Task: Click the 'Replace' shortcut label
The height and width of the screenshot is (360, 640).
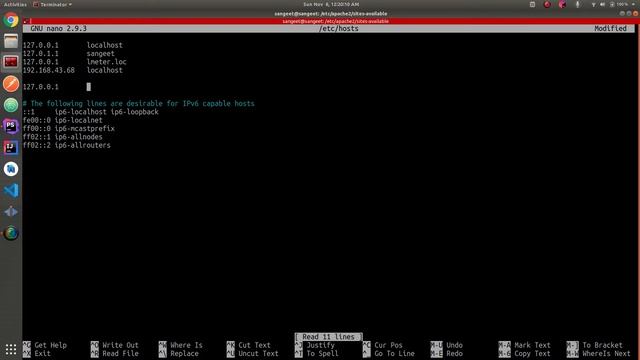Action: coord(184,353)
